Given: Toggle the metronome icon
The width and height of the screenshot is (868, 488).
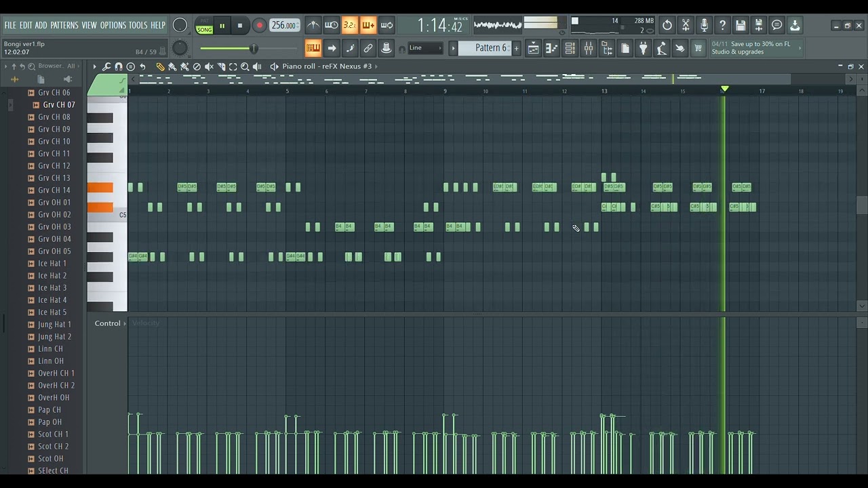Looking at the screenshot, I should [313, 25].
